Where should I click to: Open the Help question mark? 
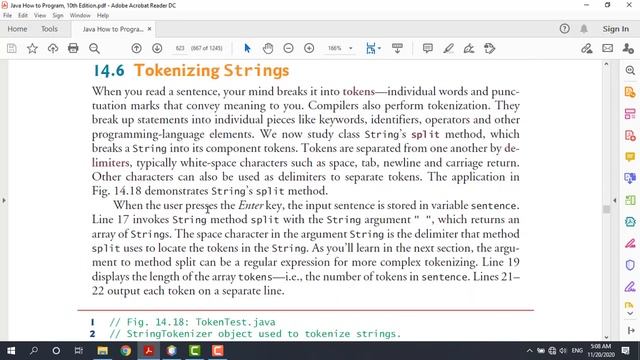pyautogui.click(x=564, y=29)
